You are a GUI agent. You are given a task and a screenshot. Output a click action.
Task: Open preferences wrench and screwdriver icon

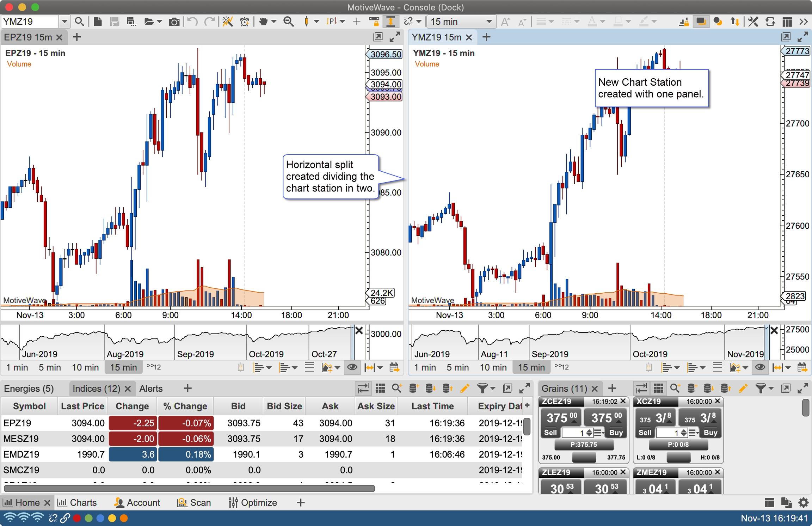753,22
